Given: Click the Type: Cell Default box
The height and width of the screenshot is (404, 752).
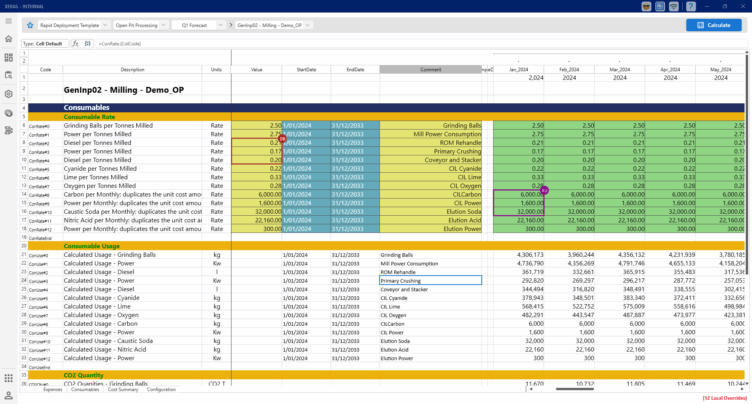Looking at the screenshot, I should (45, 44).
